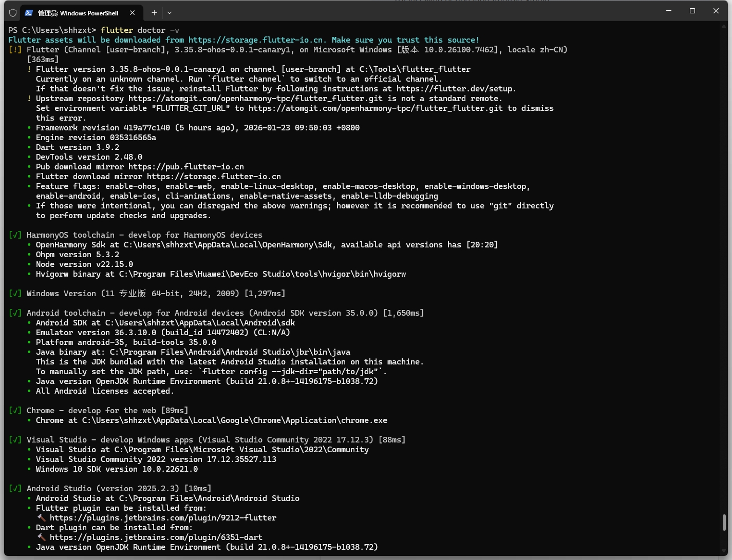
Task: Open the plugin/6351-dart JetBrains link
Action: point(156,537)
